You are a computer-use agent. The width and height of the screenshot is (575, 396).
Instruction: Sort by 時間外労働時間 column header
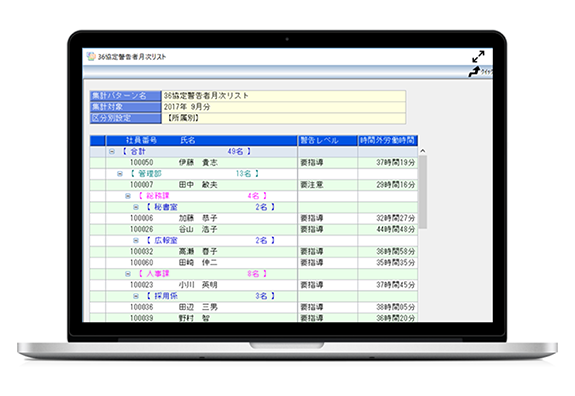click(x=388, y=140)
